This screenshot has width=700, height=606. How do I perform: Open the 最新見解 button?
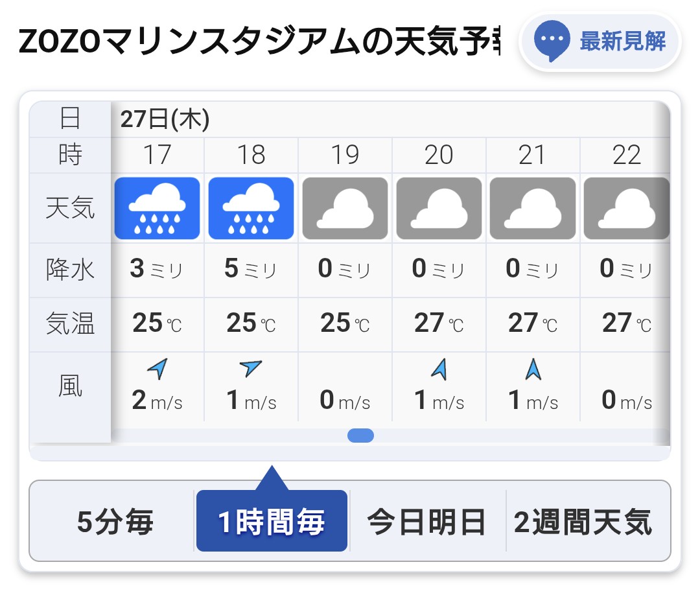(x=600, y=42)
